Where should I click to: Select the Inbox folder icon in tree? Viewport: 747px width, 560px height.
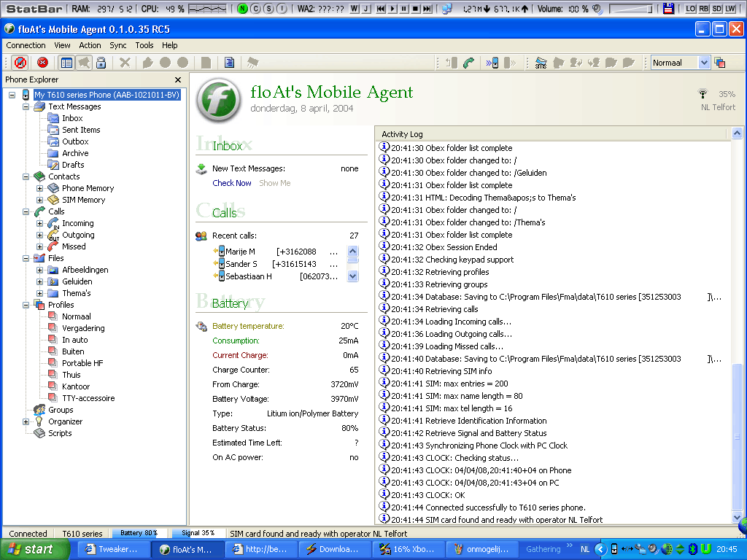[53, 118]
